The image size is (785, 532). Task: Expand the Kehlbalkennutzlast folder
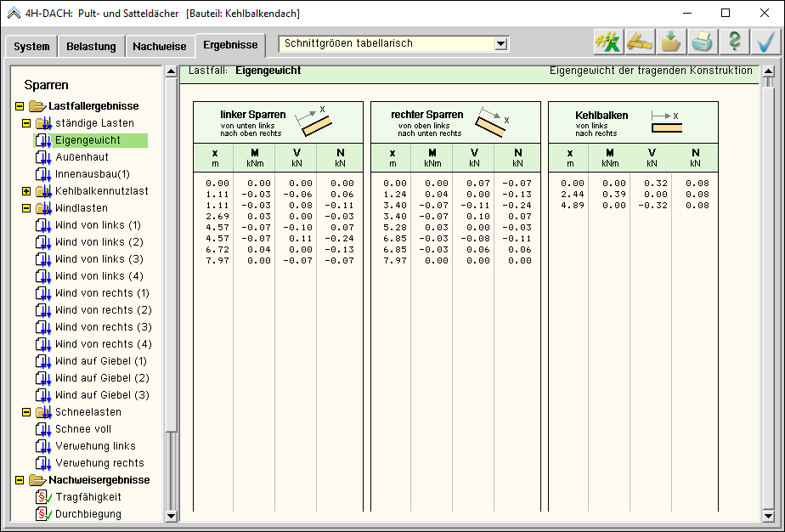pos(26,191)
